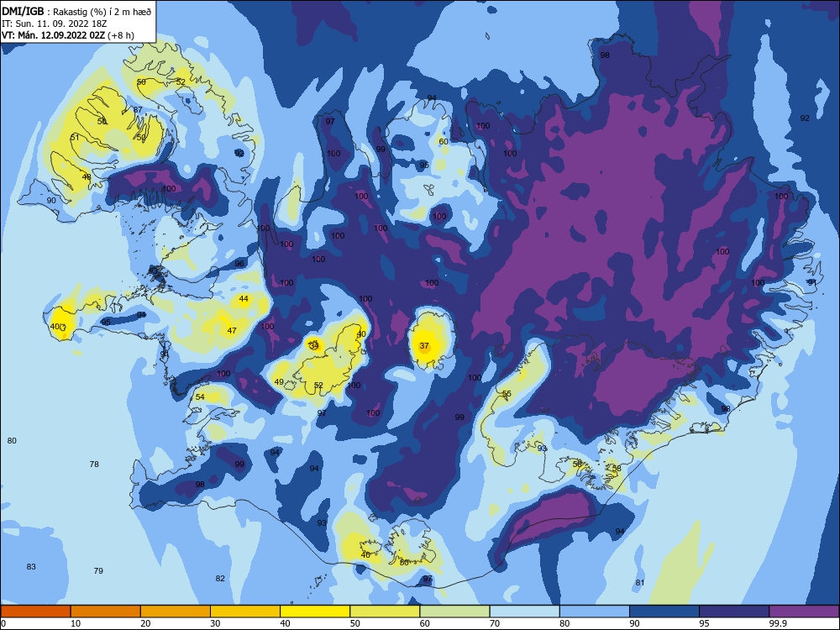Click the ocean humidity value '83'
This screenshot has height=630, width=840.
pos(31,567)
